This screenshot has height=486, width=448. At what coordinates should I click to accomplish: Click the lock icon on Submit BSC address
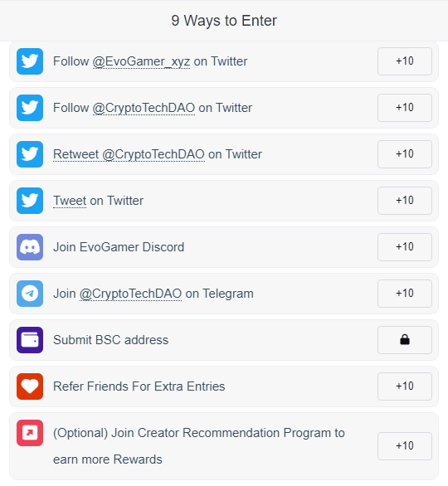[x=405, y=340]
